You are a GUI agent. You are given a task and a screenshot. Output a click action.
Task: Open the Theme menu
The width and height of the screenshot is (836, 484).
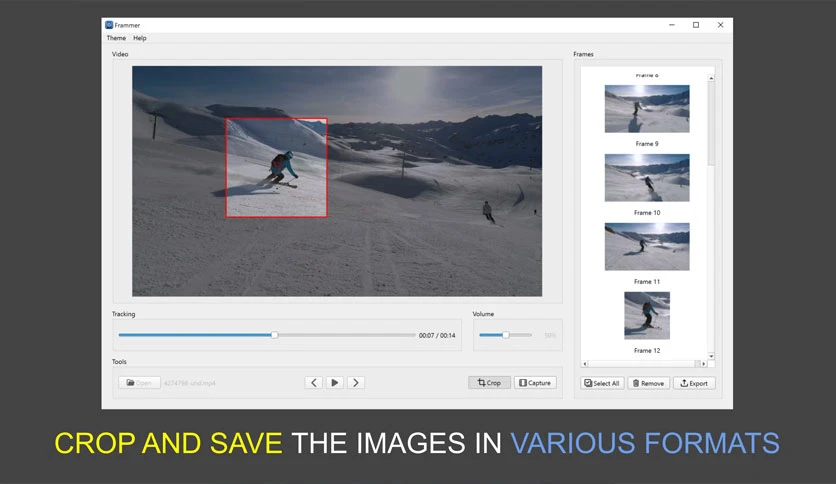pos(116,38)
